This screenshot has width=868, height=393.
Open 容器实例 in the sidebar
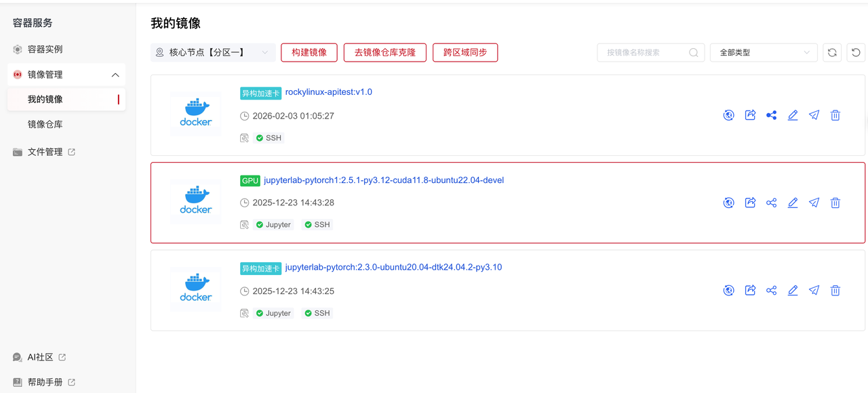[x=45, y=49]
